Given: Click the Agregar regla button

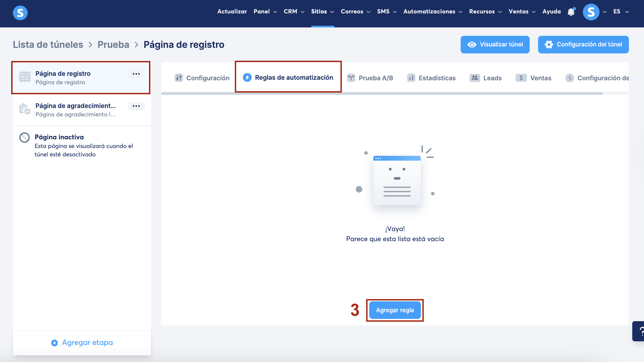Looking at the screenshot, I should [x=395, y=310].
